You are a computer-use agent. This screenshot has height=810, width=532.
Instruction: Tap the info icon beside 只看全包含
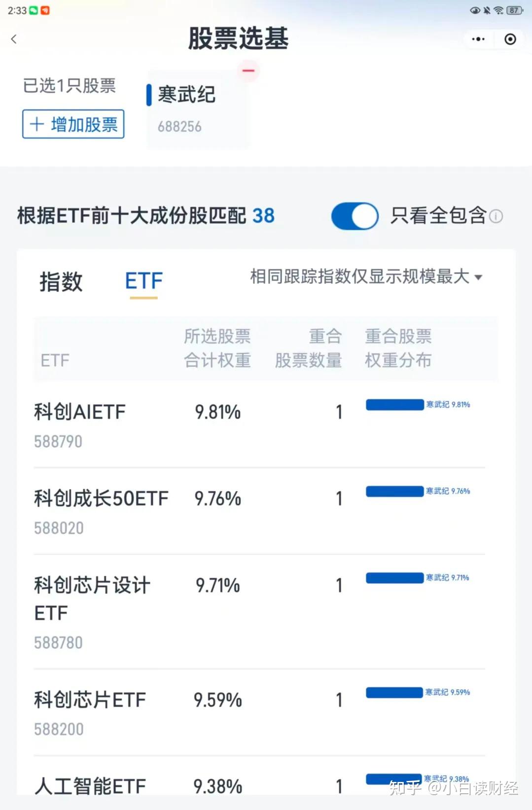click(496, 216)
